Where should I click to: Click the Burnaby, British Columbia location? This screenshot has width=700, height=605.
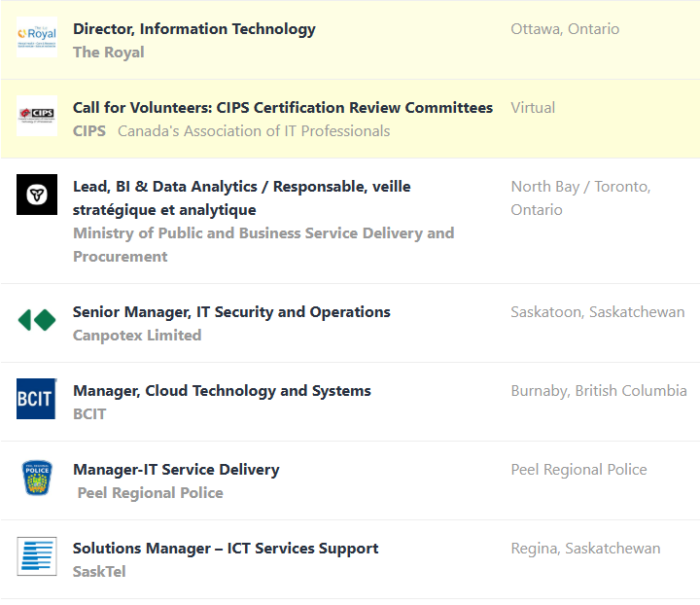click(x=599, y=391)
